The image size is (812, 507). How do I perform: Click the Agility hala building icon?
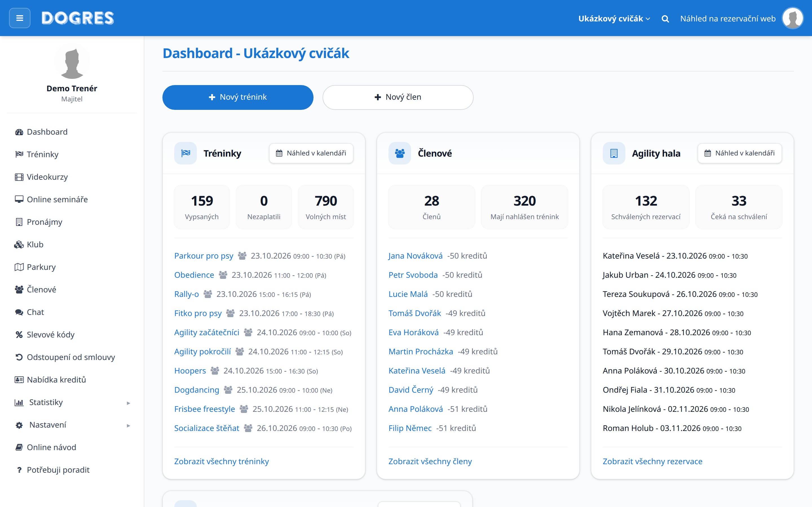click(614, 153)
